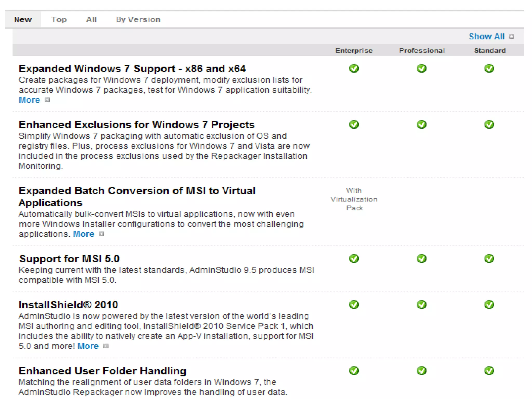
Task: Select heading 'Support for MSI 5.0'
Action: coord(69,259)
